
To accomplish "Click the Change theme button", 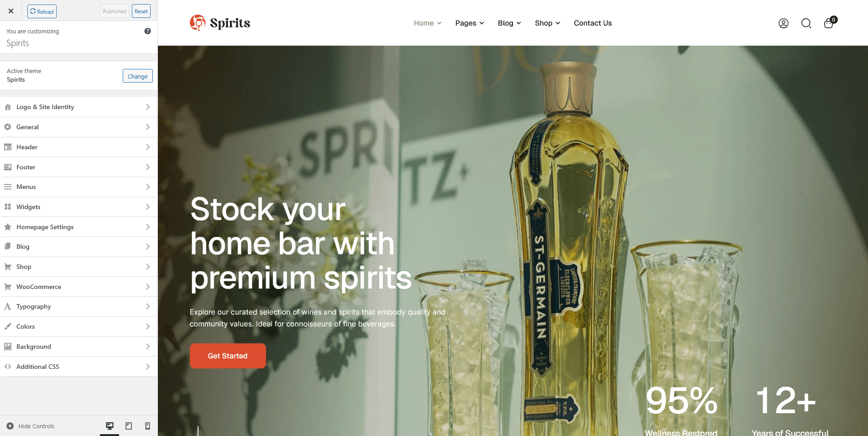I will click(x=137, y=76).
